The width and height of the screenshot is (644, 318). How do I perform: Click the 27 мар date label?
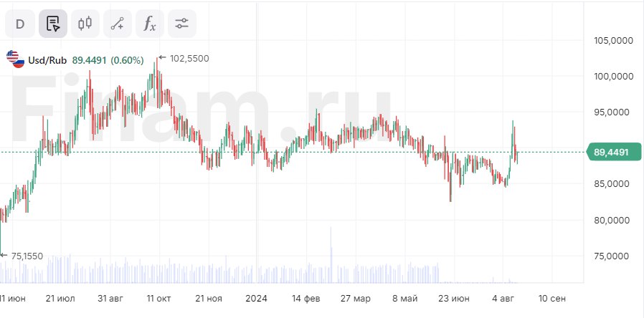click(356, 298)
